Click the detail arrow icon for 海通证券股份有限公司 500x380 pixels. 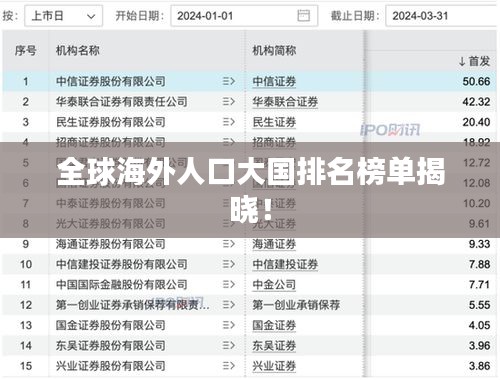(229, 244)
